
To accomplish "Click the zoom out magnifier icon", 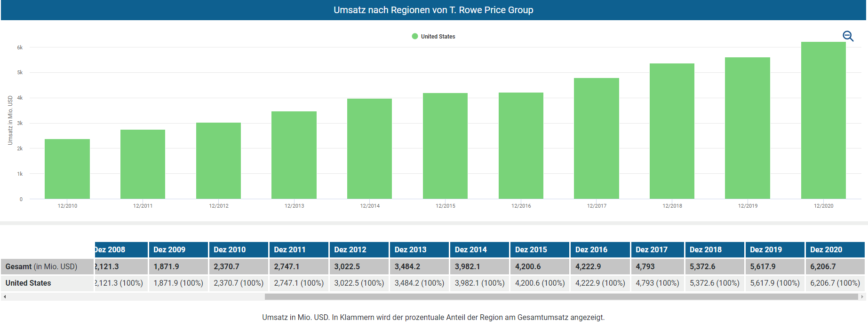I will [x=848, y=36].
